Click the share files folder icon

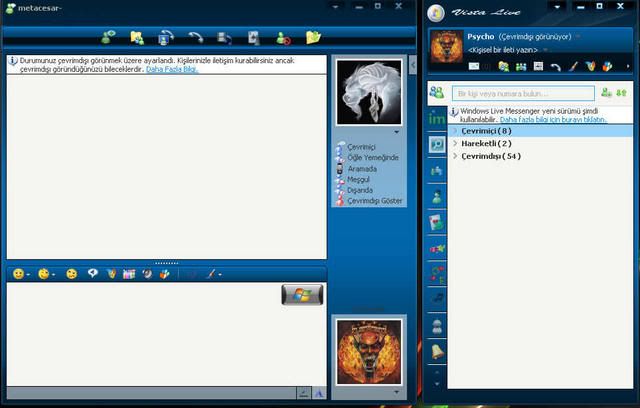(x=137, y=38)
